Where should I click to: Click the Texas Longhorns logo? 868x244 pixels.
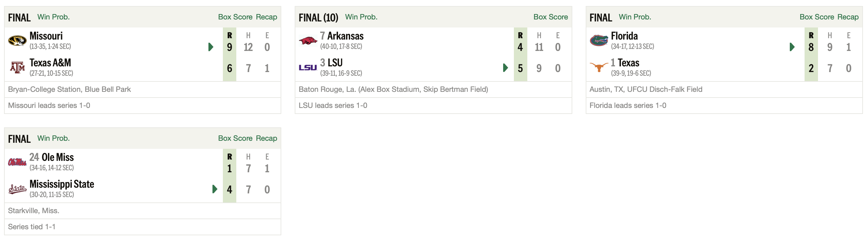pyautogui.click(x=599, y=67)
